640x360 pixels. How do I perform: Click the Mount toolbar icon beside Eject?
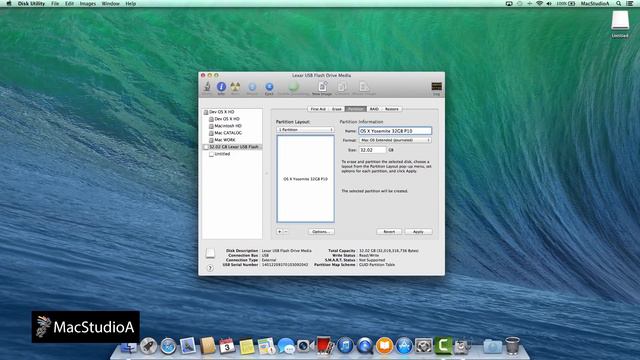[x=252, y=87]
